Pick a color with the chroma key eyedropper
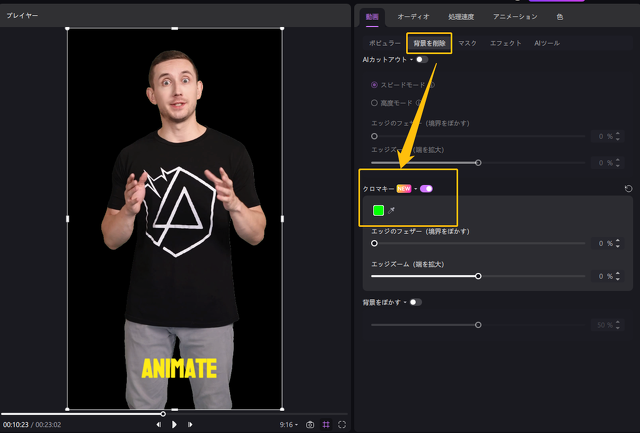Viewport: 640px width, 433px height. tap(392, 210)
